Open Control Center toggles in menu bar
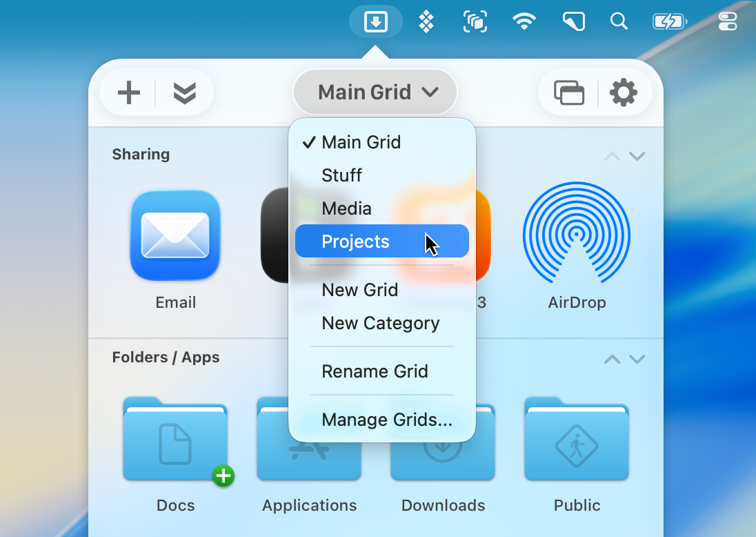This screenshot has height=537, width=756. click(728, 22)
